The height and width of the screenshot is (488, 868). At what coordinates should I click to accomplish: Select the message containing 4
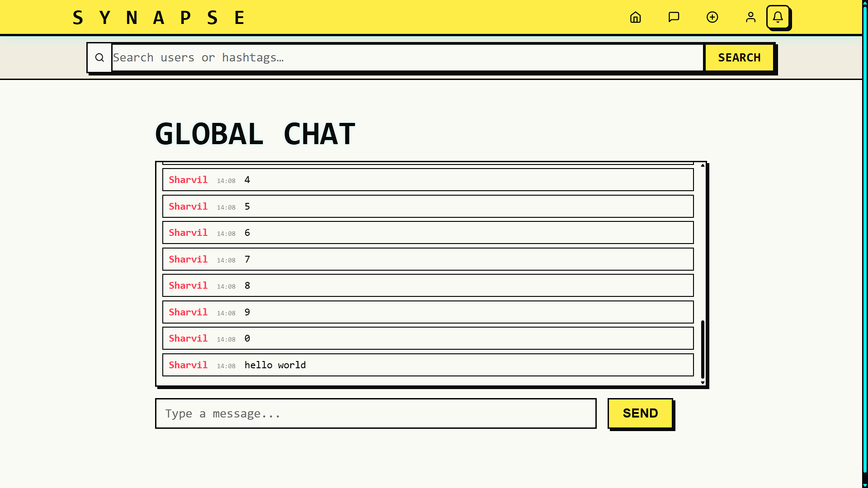(x=428, y=180)
